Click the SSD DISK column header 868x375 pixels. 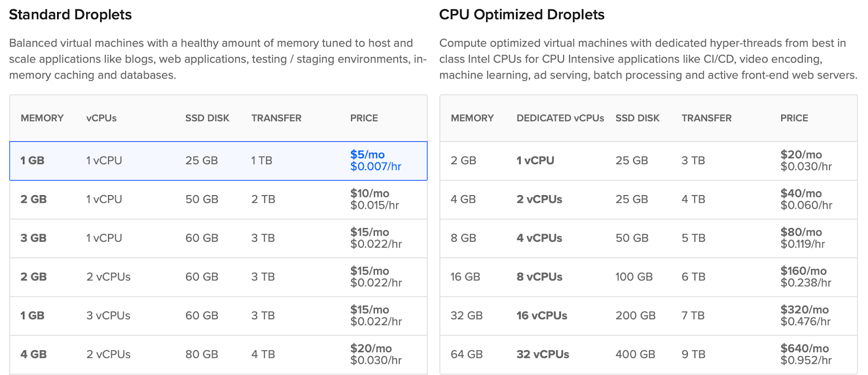207,118
